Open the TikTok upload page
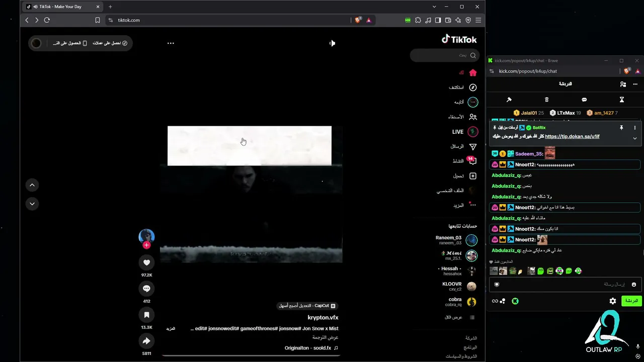644x362 pixels. (x=465, y=176)
